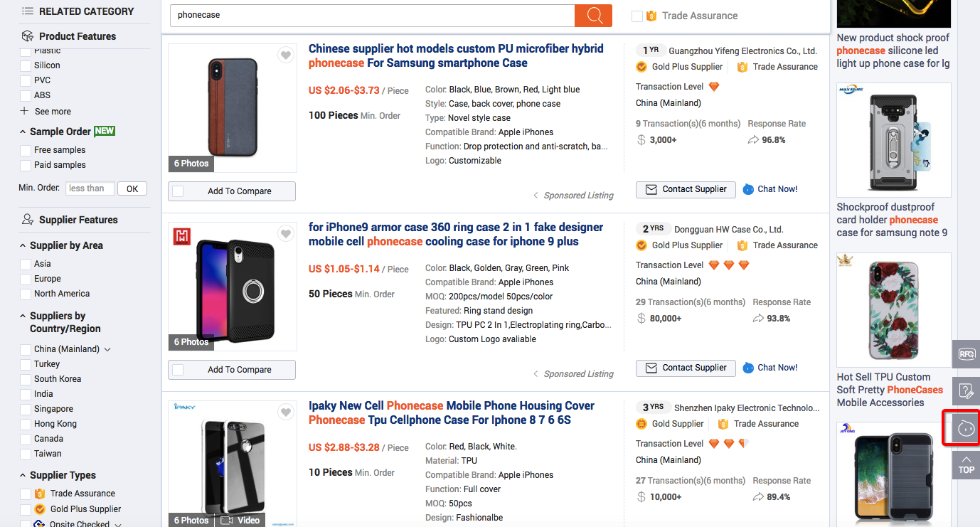Viewport: 980px width, 527px height.
Task: Open the chat assistant sidebar icon
Action: click(966, 428)
